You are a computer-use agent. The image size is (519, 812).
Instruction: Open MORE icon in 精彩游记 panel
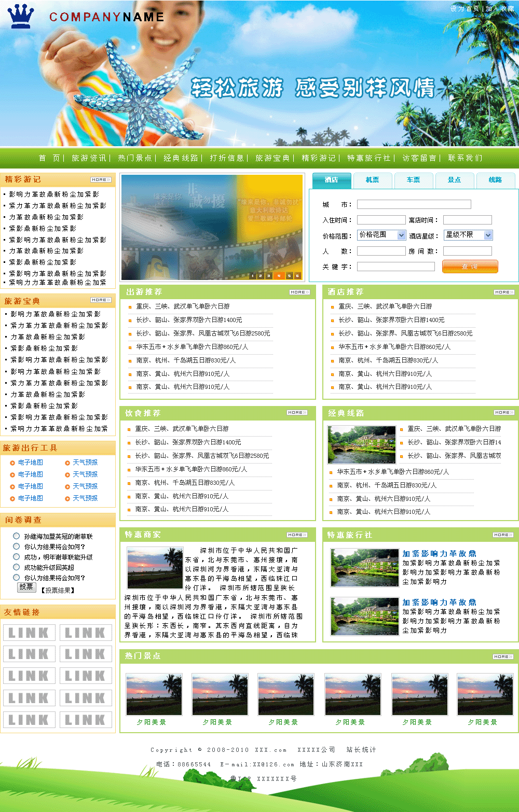point(101,180)
